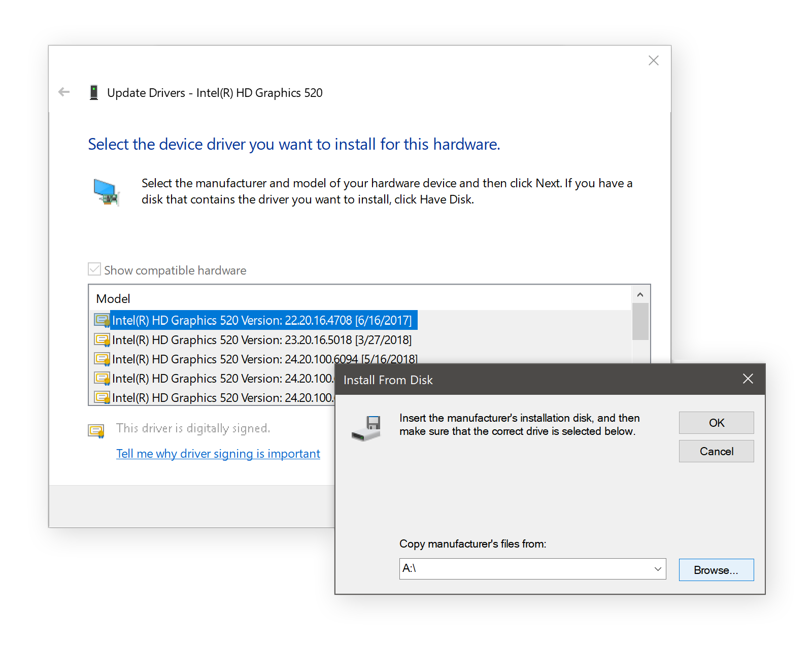Click the scroll-up arrow in the Model list
The image size is (812, 646).
click(x=640, y=294)
